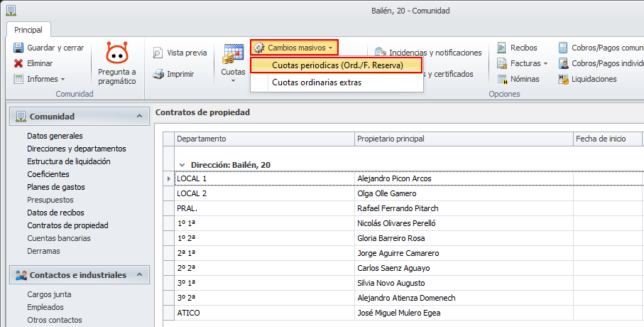Switch to the Principal ribbon tab
Screen dimensions: 644x327
tap(28, 30)
